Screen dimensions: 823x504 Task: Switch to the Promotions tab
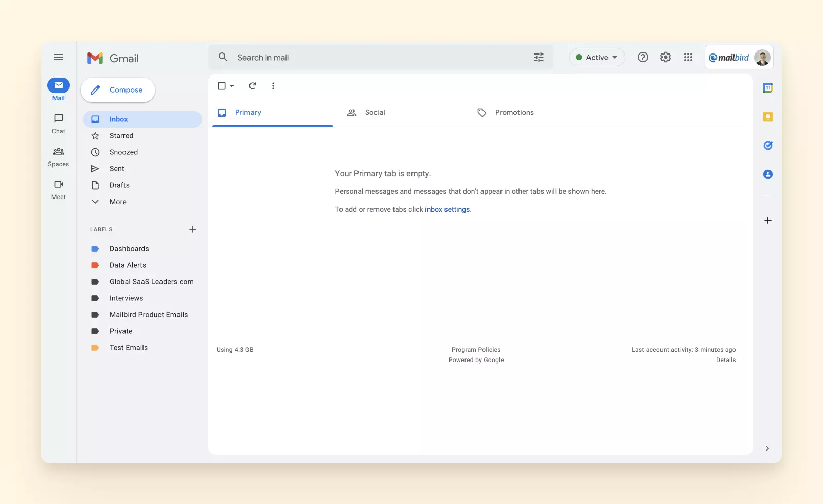click(x=514, y=112)
